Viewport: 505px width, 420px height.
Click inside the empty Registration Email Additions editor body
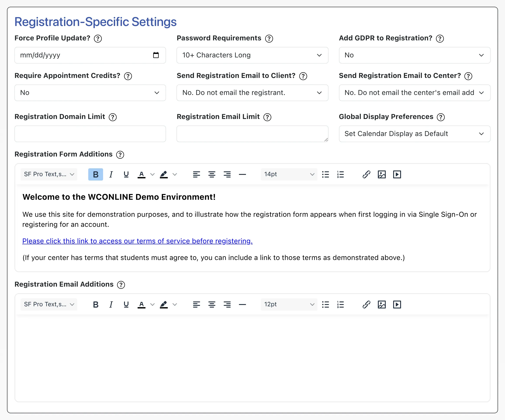[x=252, y=358]
